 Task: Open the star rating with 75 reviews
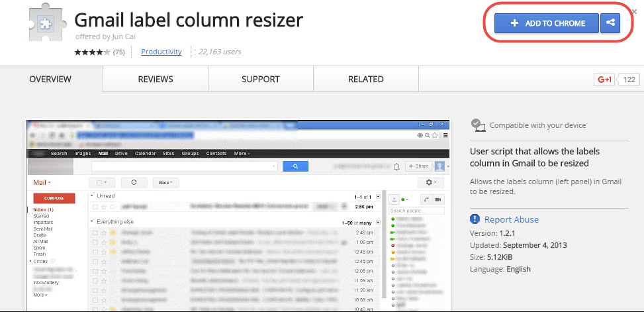tap(99, 52)
